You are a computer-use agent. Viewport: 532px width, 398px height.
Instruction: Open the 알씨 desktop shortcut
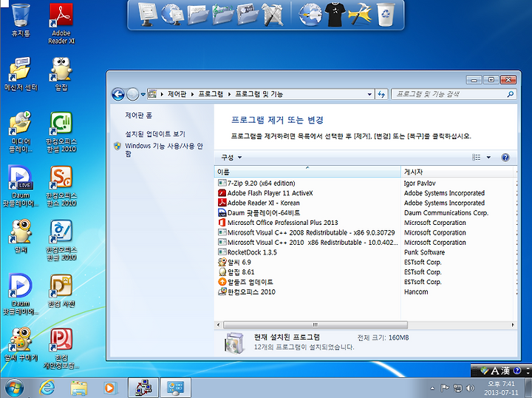click(21, 236)
